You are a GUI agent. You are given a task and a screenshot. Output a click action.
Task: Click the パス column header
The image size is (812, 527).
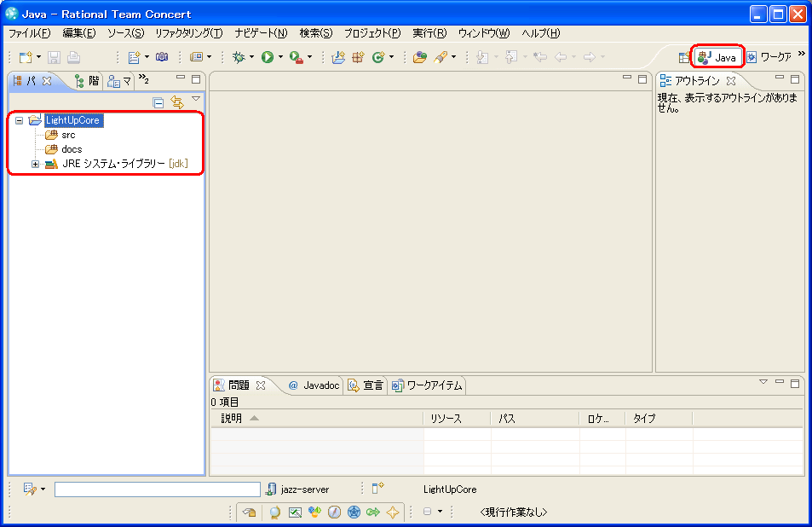(534, 418)
